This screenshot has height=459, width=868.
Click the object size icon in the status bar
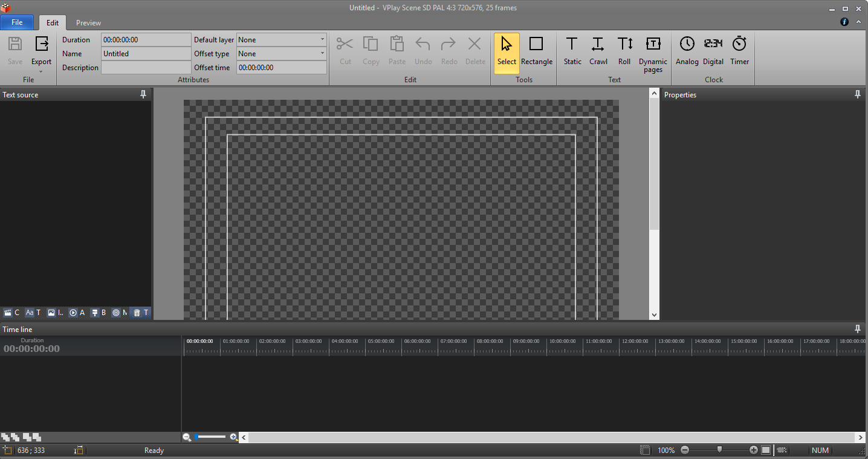tap(79, 451)
